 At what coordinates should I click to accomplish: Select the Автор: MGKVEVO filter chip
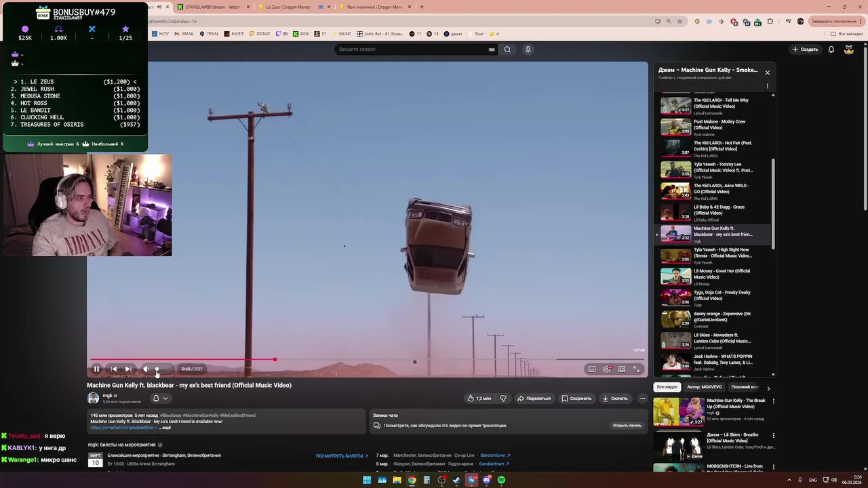tap(705, 387)
